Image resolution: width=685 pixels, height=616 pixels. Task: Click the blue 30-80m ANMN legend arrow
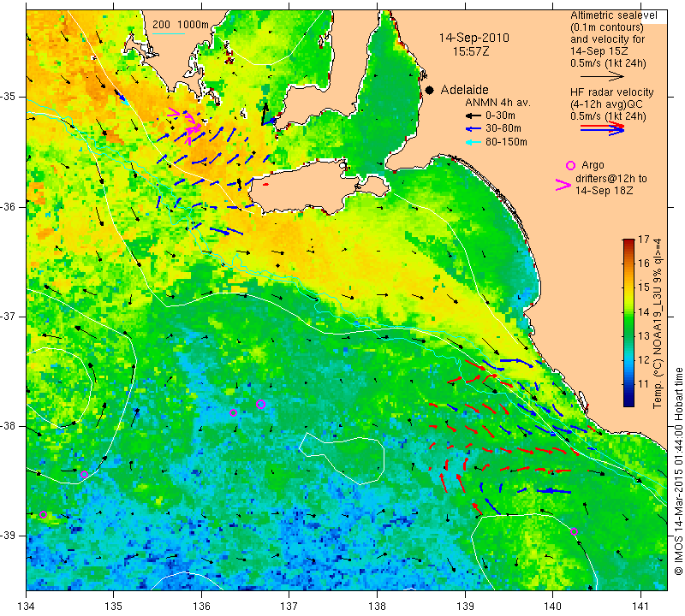(x=474, y=129)
